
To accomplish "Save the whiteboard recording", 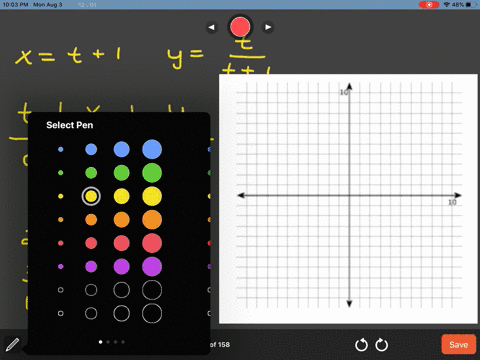I will tap(459, 344).
